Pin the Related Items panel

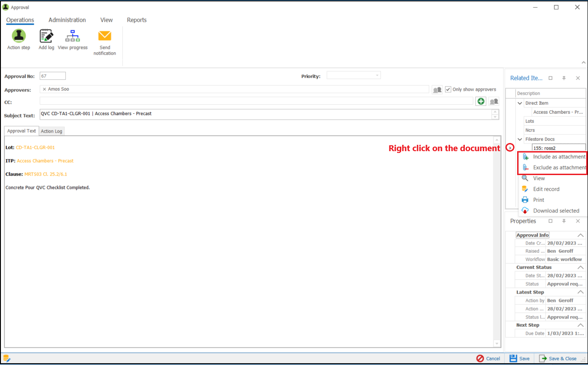pyautogui.click(x=564, y=78)
